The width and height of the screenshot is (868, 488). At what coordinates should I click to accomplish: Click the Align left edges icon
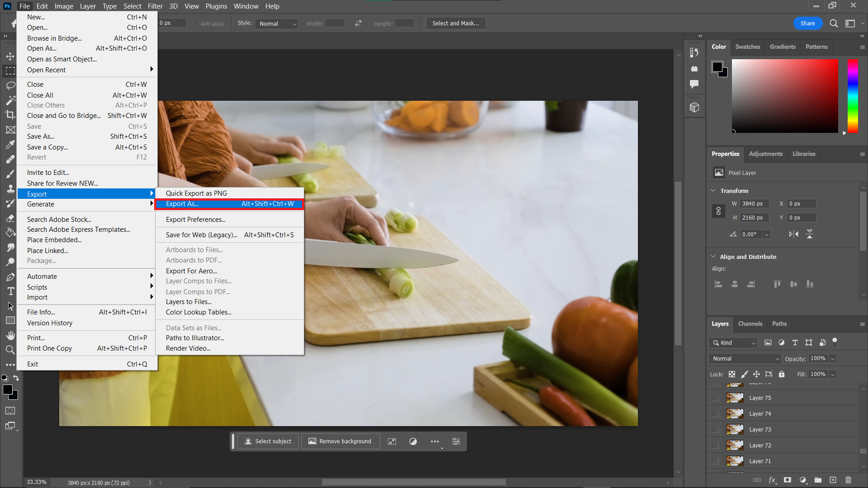718,284
